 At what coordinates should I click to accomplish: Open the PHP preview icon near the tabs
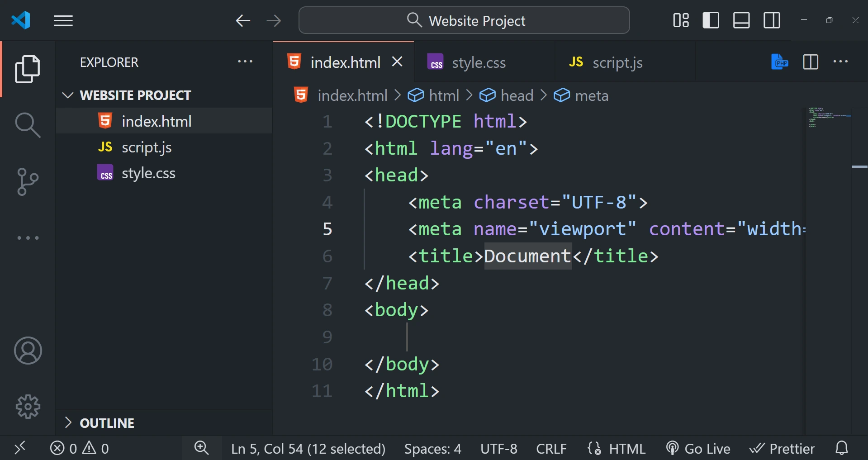click(780, 62)
